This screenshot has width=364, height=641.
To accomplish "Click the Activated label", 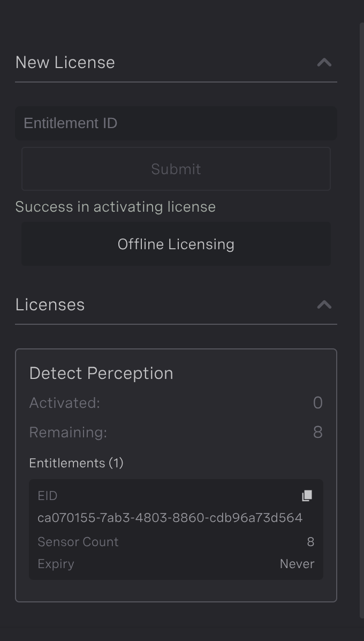I will tap(64, 403).
